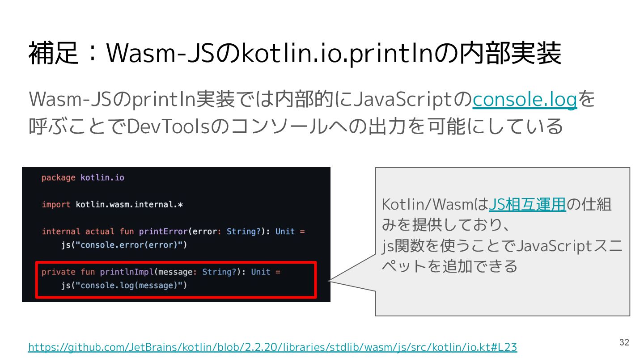This screenshot has height=362, width=644.
Task: Open the console.log hyperlink
Action: coord(525,100)
